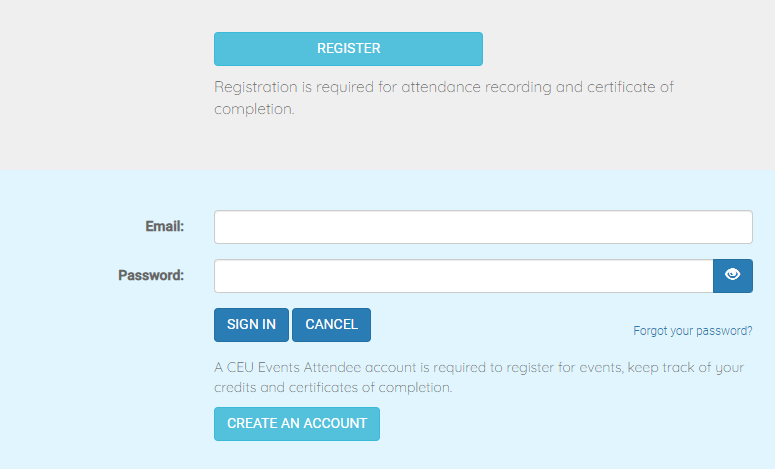Focus the Email input field
Image resolution: width=775 pixels, height=469 pixels.
point(483,227)
